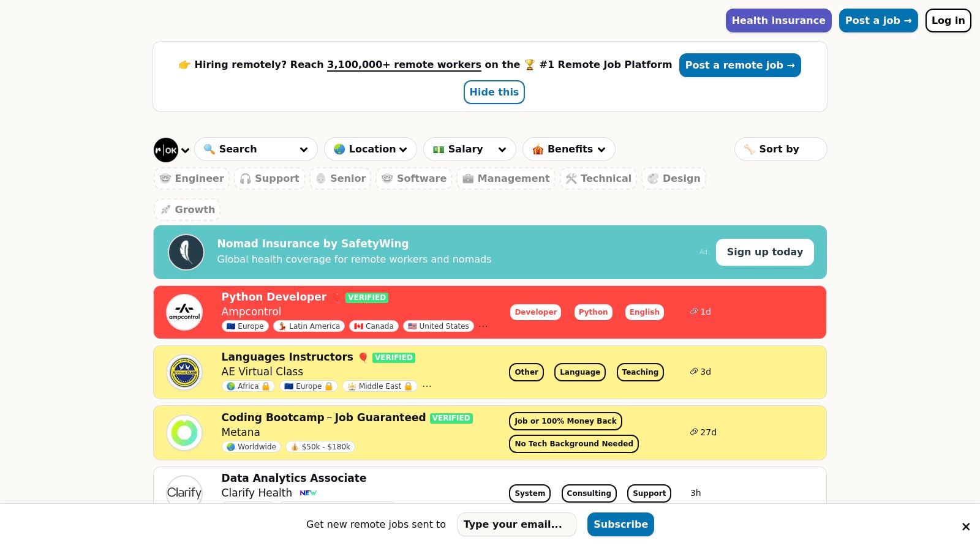This screenshot has height=551, width=980.
Task: Focus the email address input field
Action: pos(516,525)
